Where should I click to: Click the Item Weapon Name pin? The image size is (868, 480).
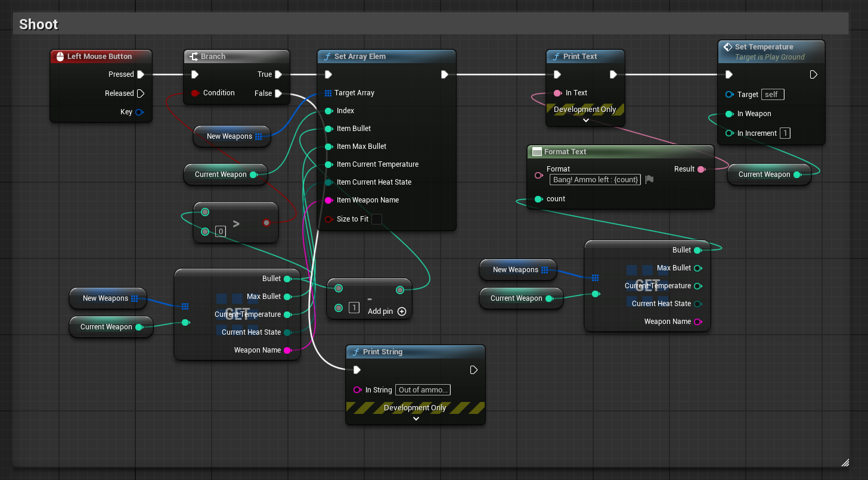click(328, 200)
